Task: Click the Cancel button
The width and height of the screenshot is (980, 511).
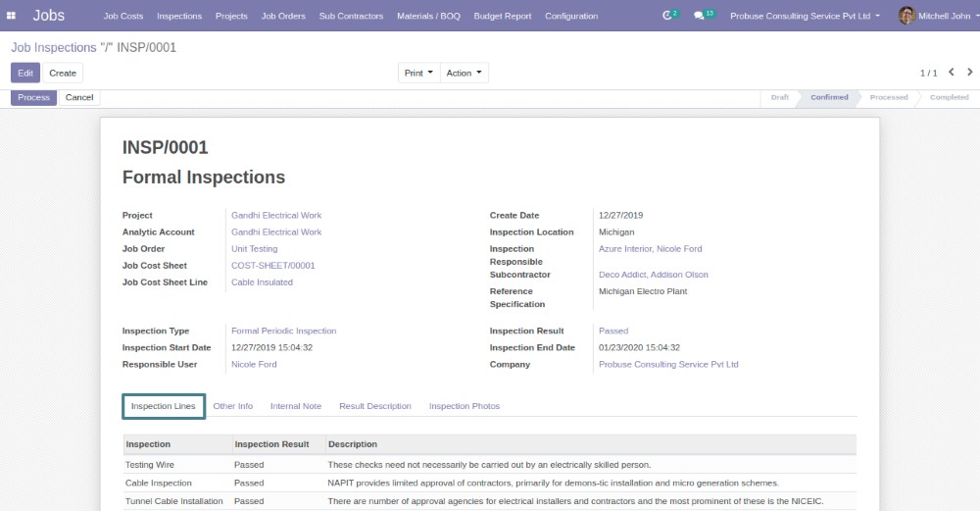Action: (x=79, y=98)
